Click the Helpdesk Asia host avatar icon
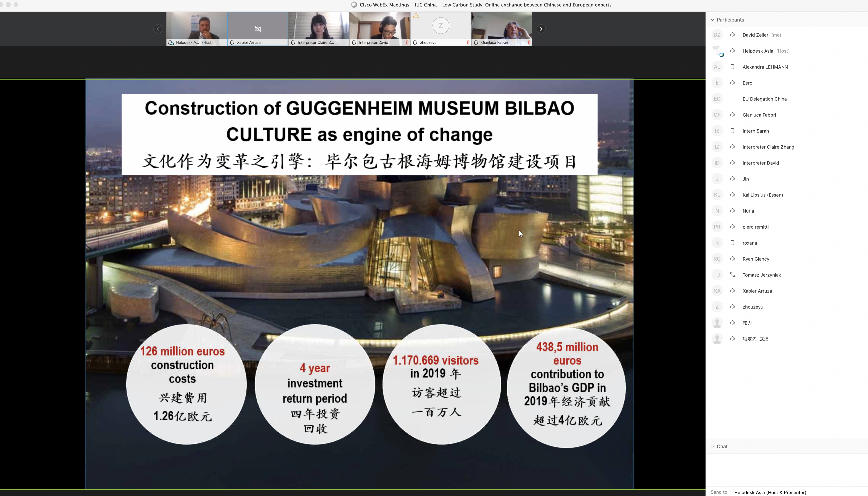The image size is (868, 496). click(717, 51)
